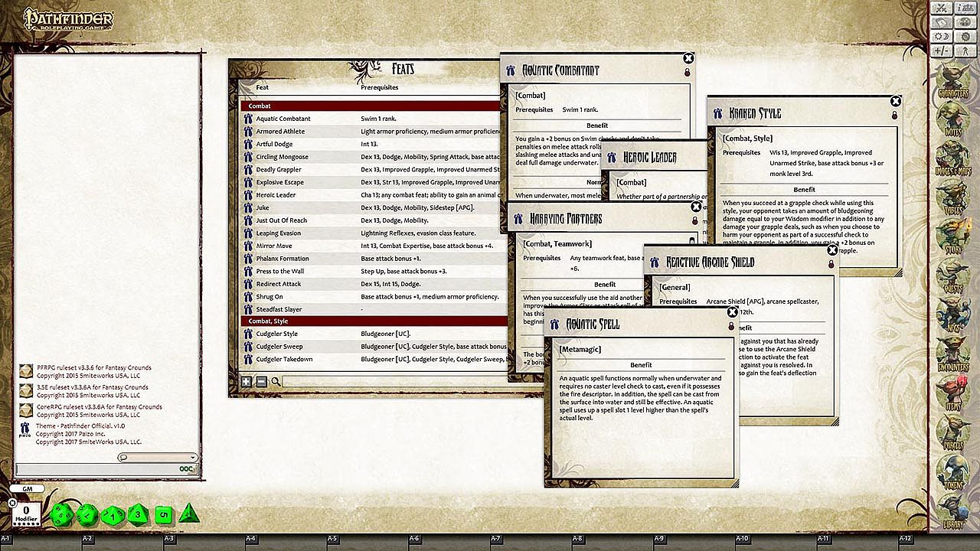Click the d20 green die
The image size is (980, 551).
61,514
